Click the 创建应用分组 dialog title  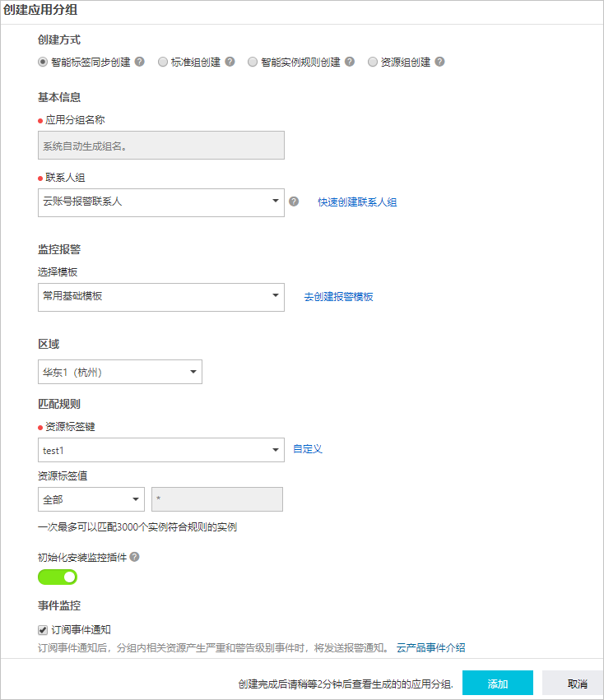point(40,10)
